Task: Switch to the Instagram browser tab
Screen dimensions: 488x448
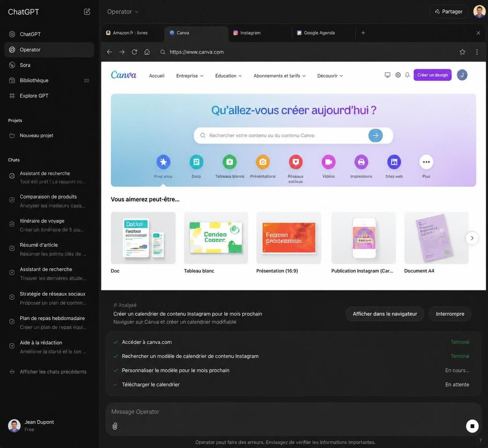Action: click(x=260, y=33)
